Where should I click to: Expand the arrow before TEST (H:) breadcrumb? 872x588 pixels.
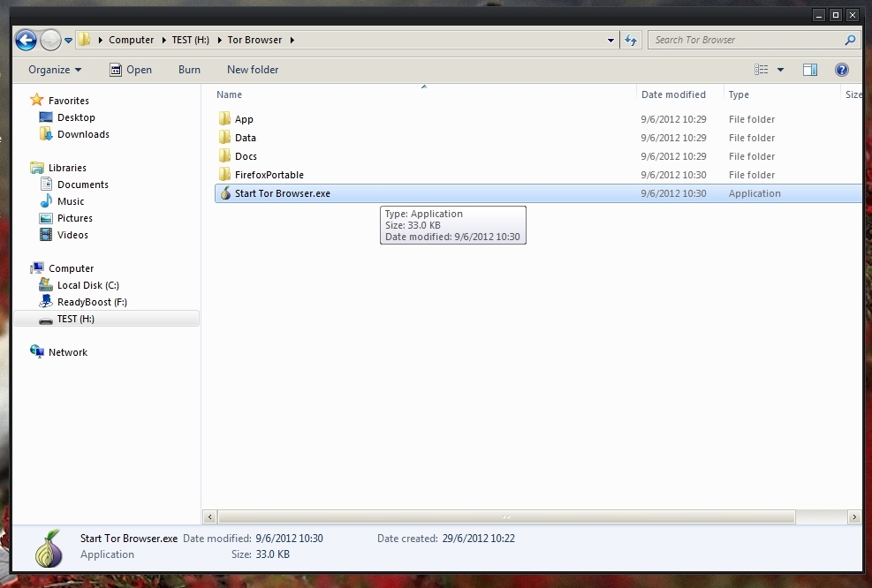pos(163,40)
